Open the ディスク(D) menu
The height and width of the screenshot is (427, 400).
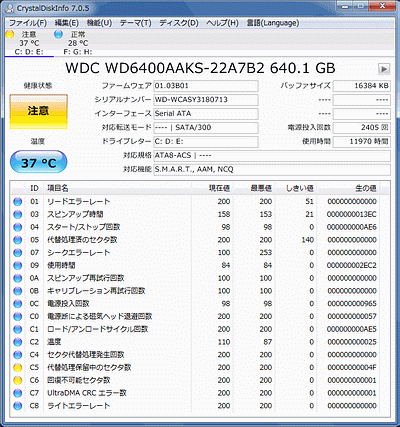click(179, 23)
